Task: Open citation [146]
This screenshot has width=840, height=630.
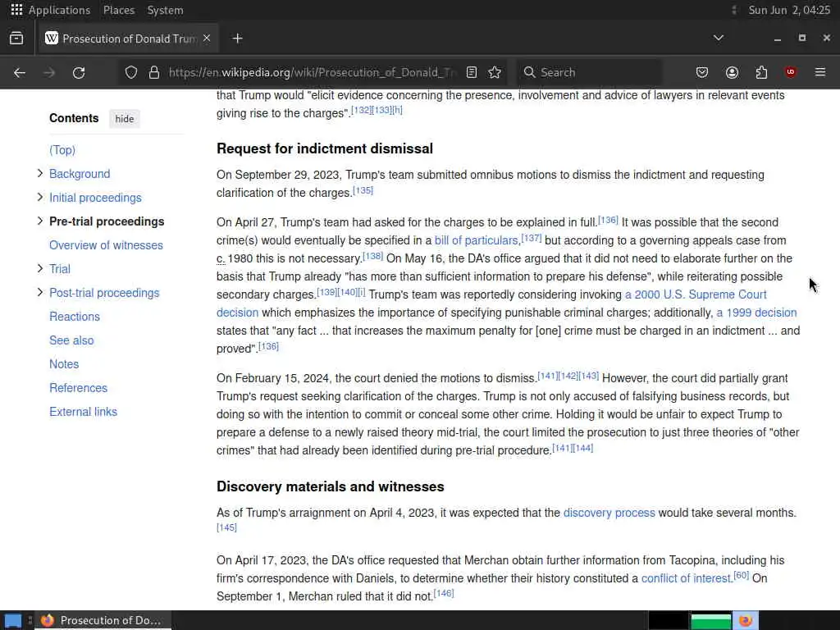Action: 444,593
